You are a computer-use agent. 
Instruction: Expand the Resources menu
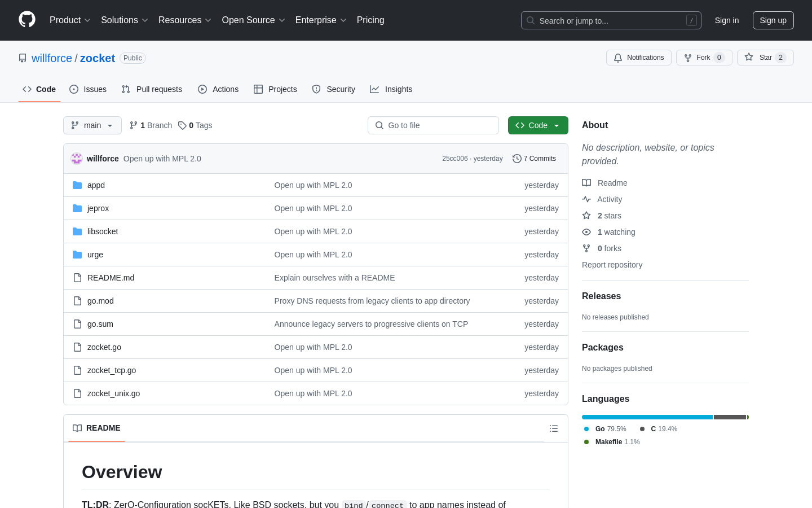point(185,20)
